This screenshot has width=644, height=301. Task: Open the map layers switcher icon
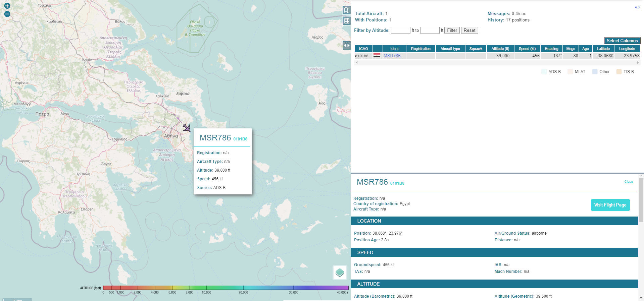[x=340, y=272]
